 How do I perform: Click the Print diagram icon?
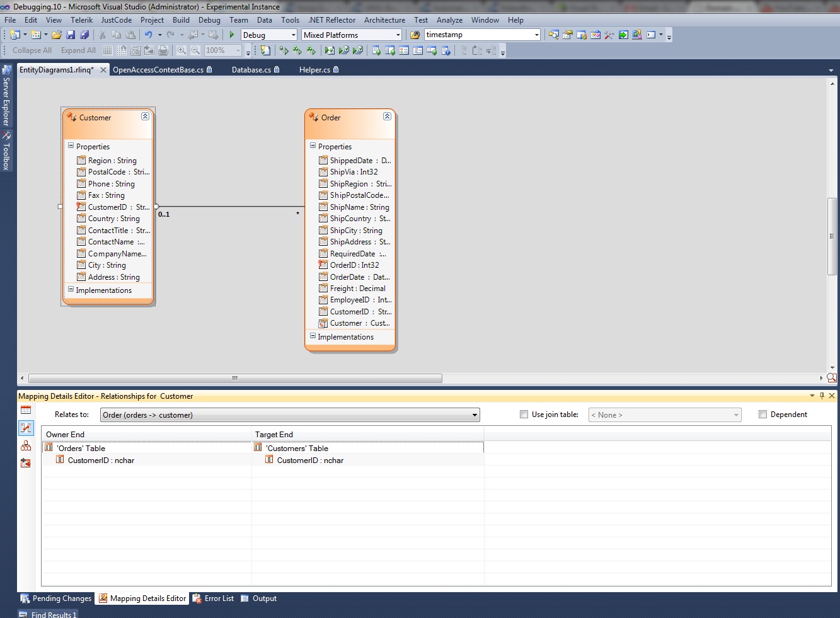[163, 50]
